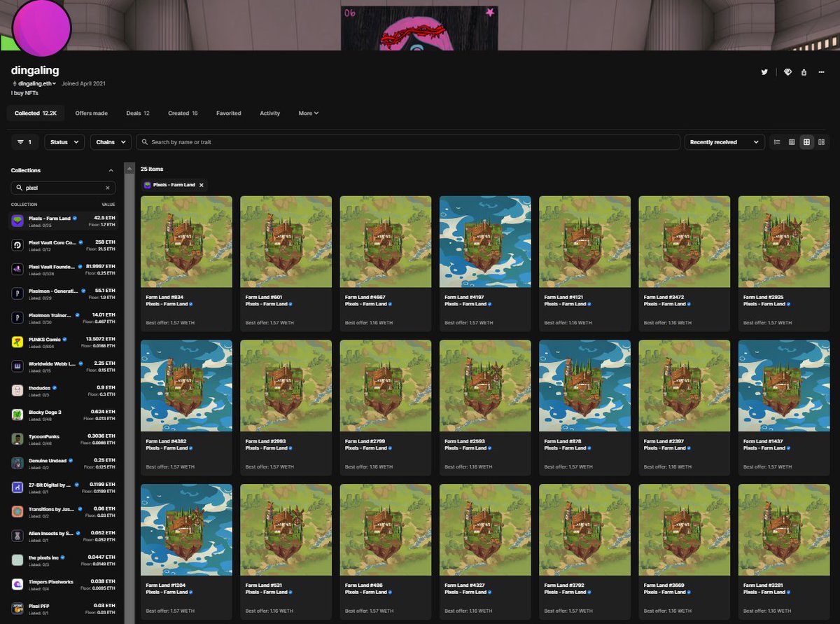The width and height of the screenshot is (840, 624).
Task: Open Farm Land #4121 thumbnail
Action: (584, 242)
